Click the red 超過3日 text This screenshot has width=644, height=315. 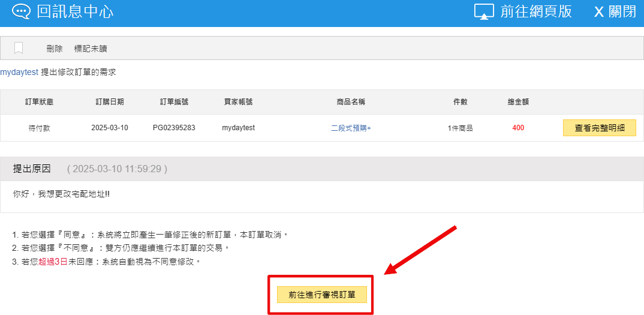click(x=53, y=262)
